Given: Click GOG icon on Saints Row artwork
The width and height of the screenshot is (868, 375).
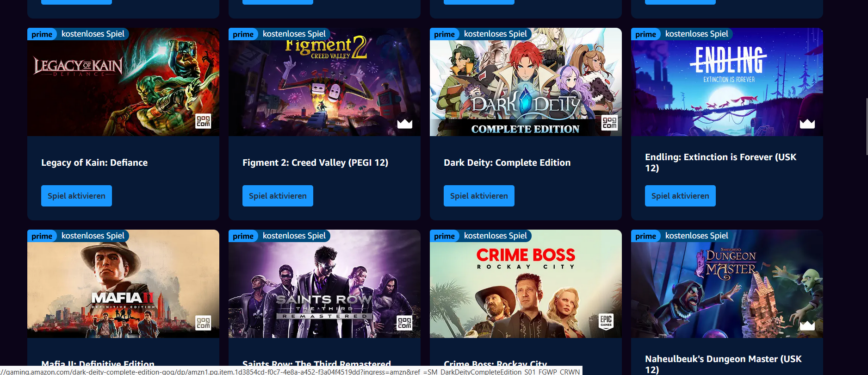Looking at the screenshot, I should (x=404, y=323).
